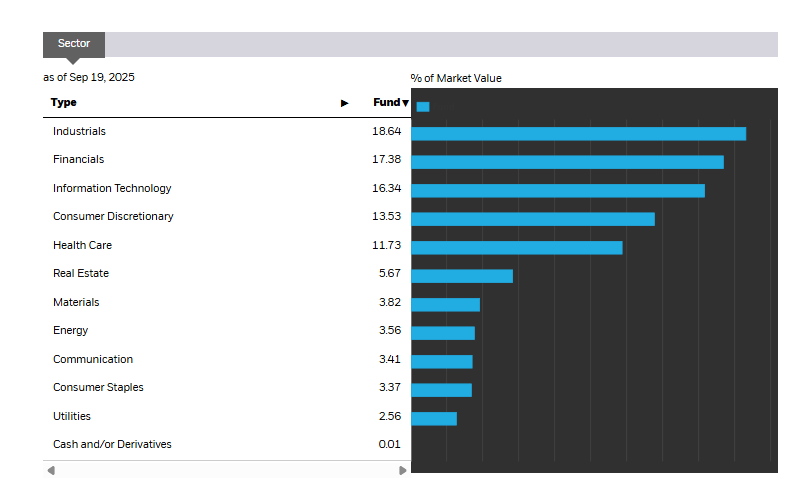Sort table by Type column header

pyautogui.click(x=64, y=103)
